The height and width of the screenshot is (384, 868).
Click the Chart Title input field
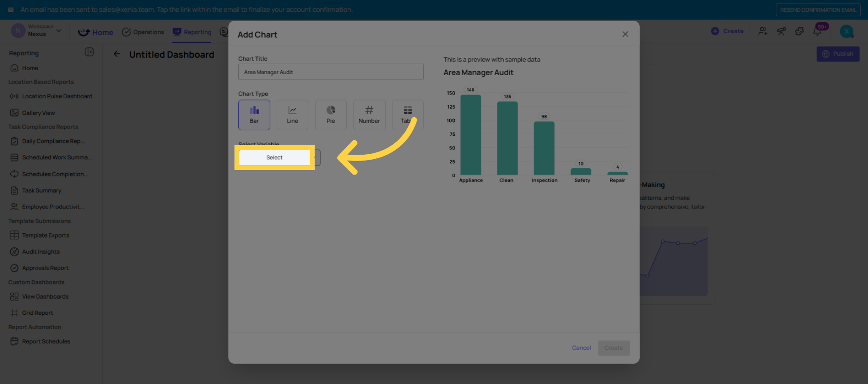[x=330, y=72]
